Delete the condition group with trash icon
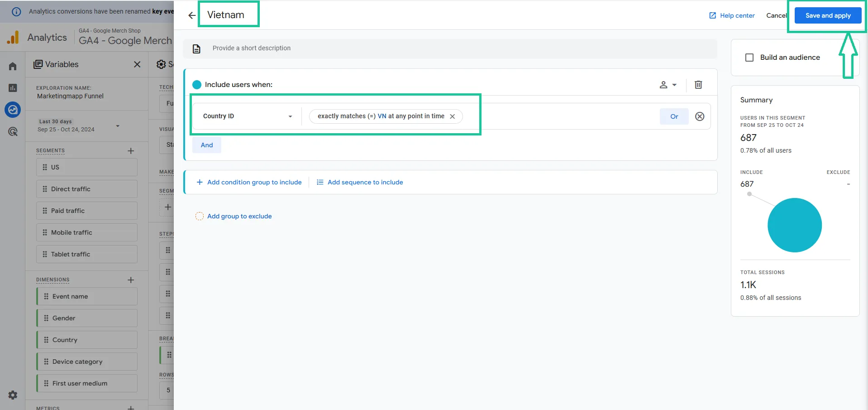Image resolution: width=868 pixels, height=410 pixels. point(698,85)
